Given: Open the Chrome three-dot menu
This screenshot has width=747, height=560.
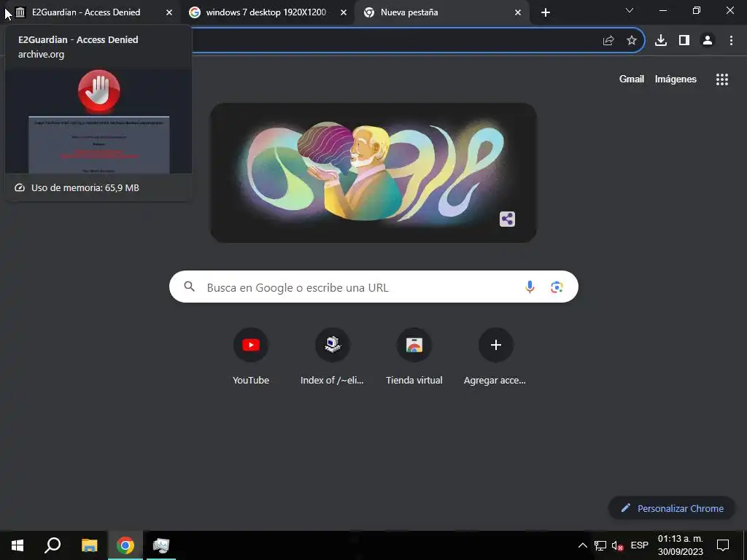Looking at the screenshot, I should pyautogui.click(x=731, y=41).
